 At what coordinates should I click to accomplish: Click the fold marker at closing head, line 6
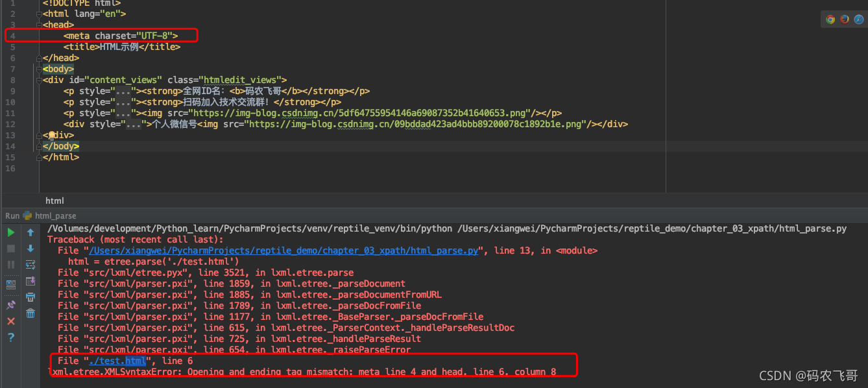[39, 58]
